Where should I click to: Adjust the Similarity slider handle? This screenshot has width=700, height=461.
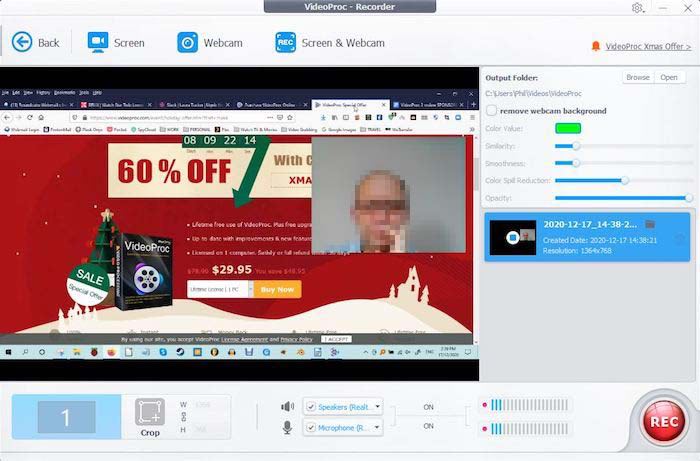coord(576,146)
